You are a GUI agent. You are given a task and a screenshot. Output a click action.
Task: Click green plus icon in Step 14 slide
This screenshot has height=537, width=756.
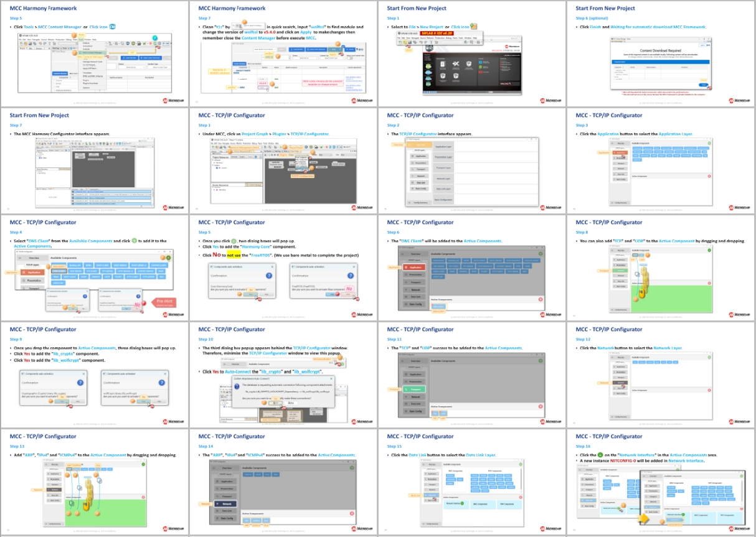coord(352,468)
